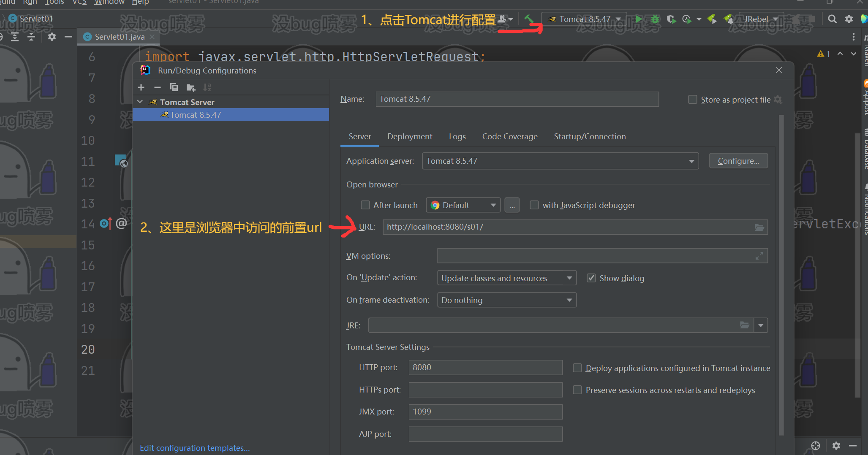Click the editor vertical scrollbar
The image size is (868, 455).
click(x=857, y=266)
